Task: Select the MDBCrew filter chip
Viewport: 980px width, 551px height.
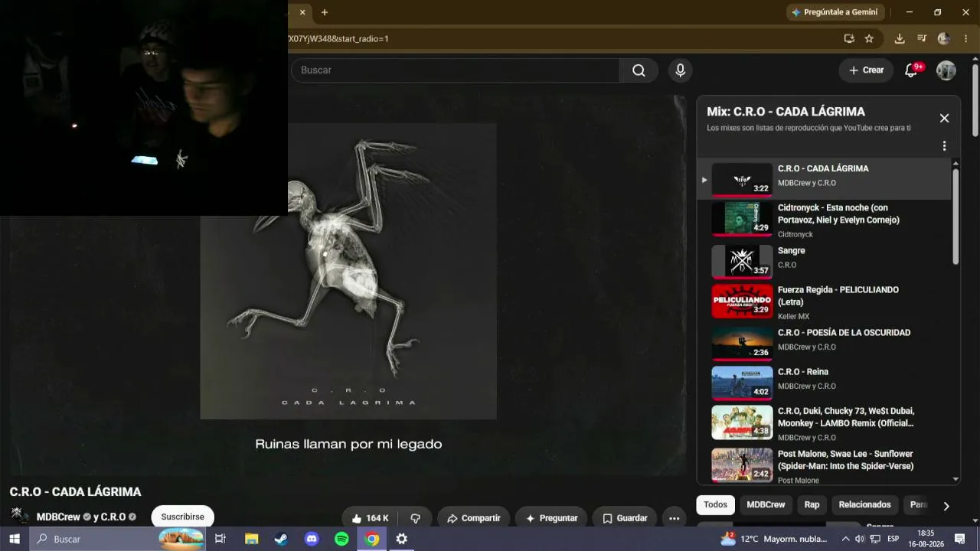Action: click(x=766, y=505)
